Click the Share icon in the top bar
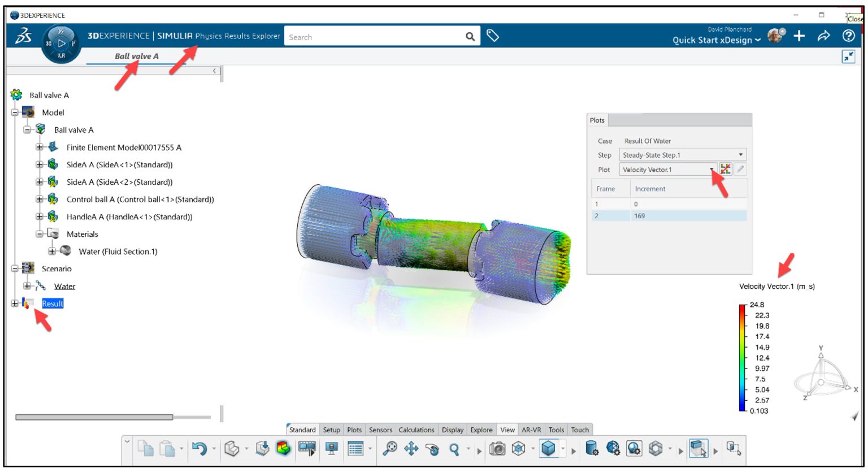Image resolution: width=868 pixels, height=468 pixels. point(824,36)
